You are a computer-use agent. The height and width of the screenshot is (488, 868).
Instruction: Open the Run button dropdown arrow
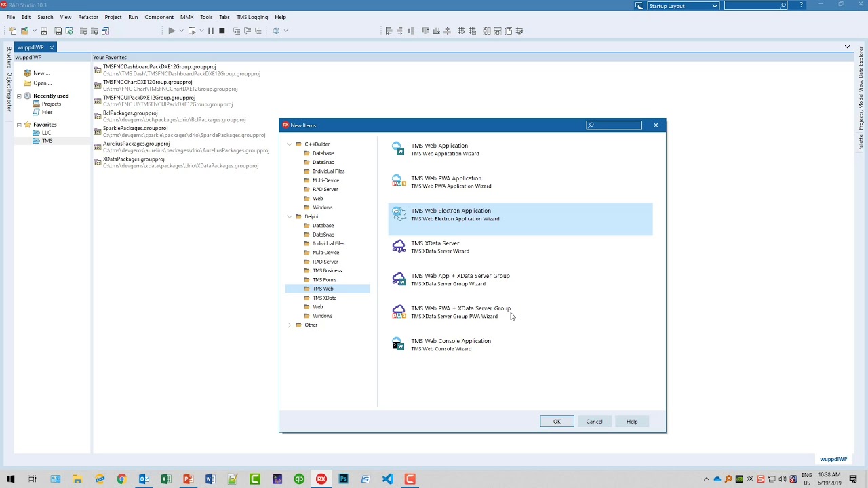coord(181,30)
